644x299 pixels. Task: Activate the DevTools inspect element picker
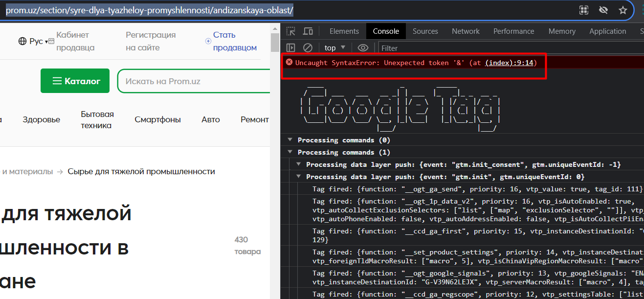(291, 31)
